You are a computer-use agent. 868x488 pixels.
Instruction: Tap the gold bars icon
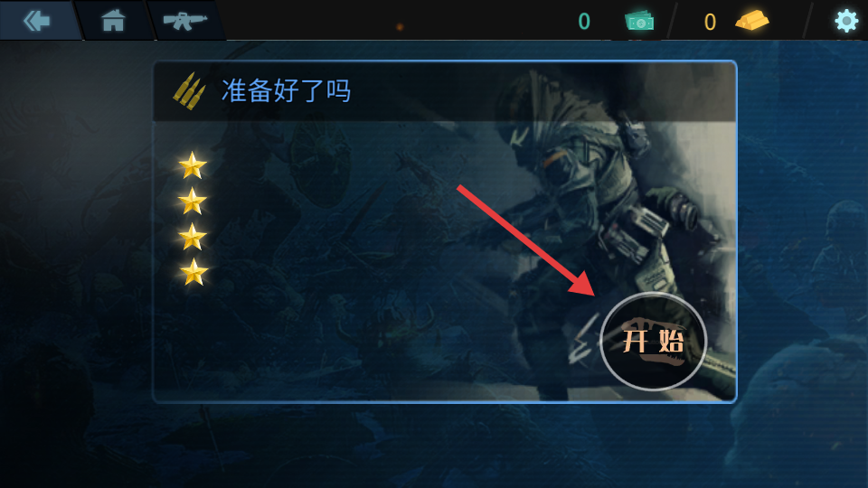(x=751, y=21)
